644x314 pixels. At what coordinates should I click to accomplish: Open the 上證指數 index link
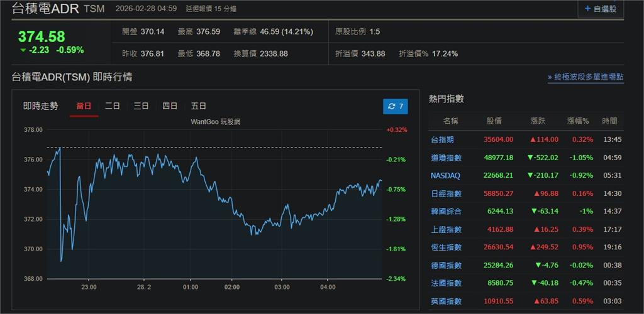(x=446, y=230)
